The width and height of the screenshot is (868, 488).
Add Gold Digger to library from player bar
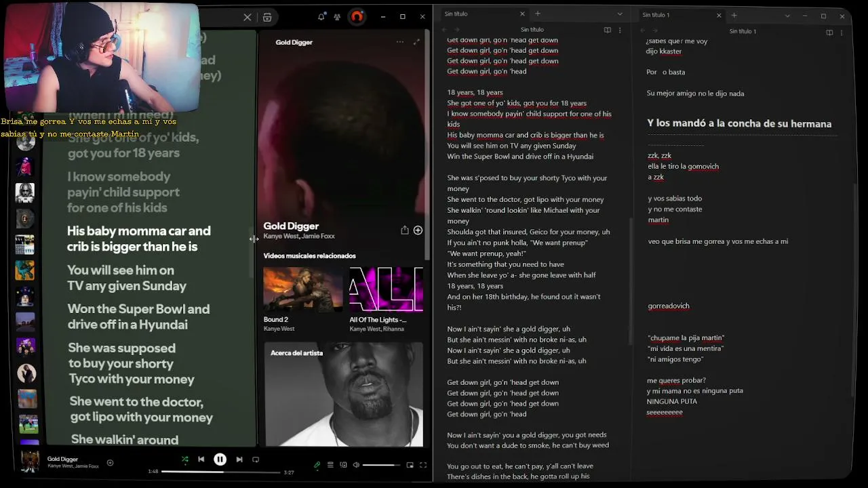pyautogui.click(x=110, y=463)
